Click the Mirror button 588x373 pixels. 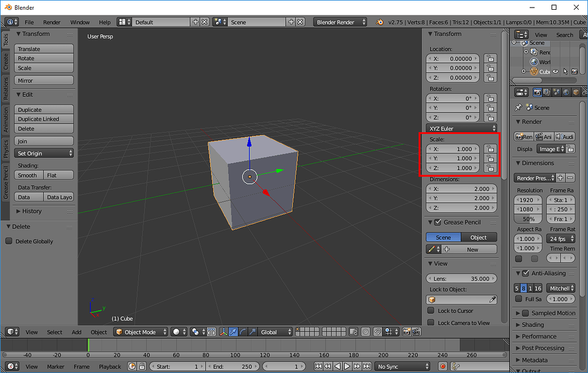pos(44,80)
